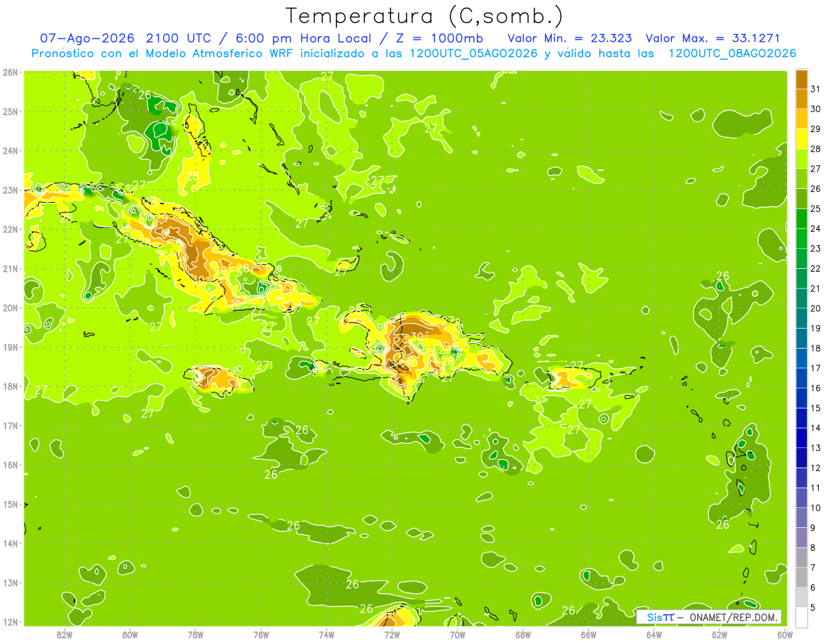Click the 15N latitude axis label
The image size is (834, 644).
10,504
